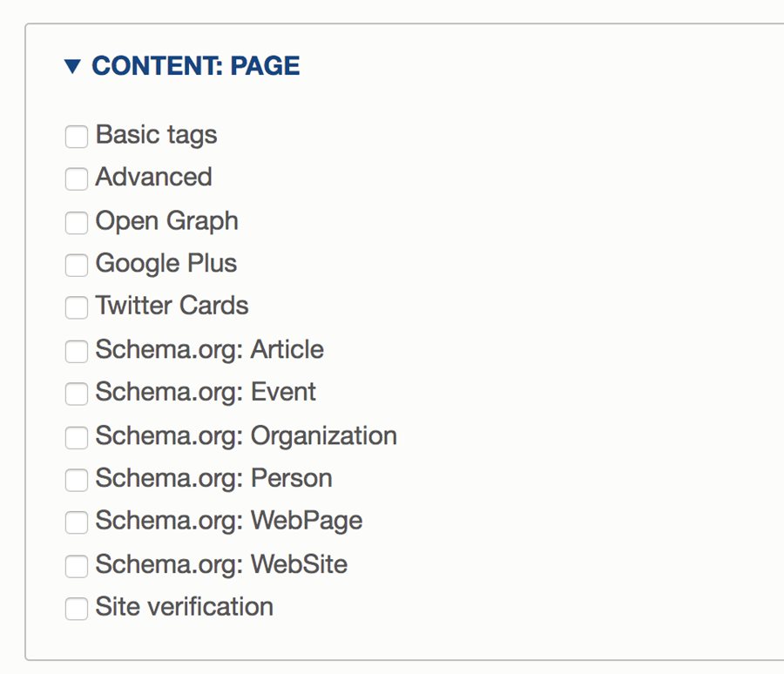The image size is (784, 674).
Task: Check the Open Graph box
Action: click(x=77, y=222)
